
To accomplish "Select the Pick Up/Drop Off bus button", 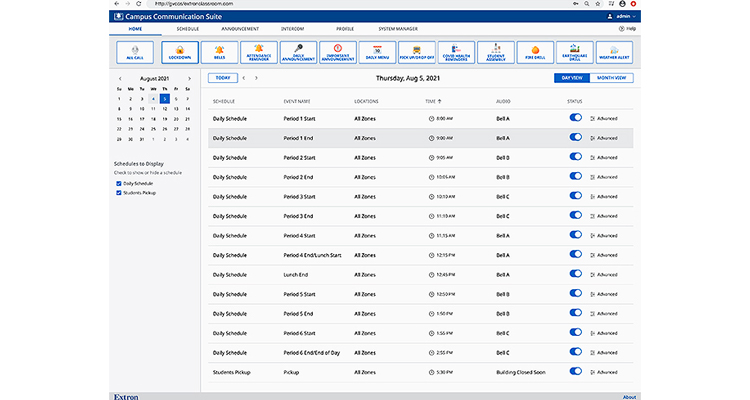I will pyautogui.click(x=417, y=52).
